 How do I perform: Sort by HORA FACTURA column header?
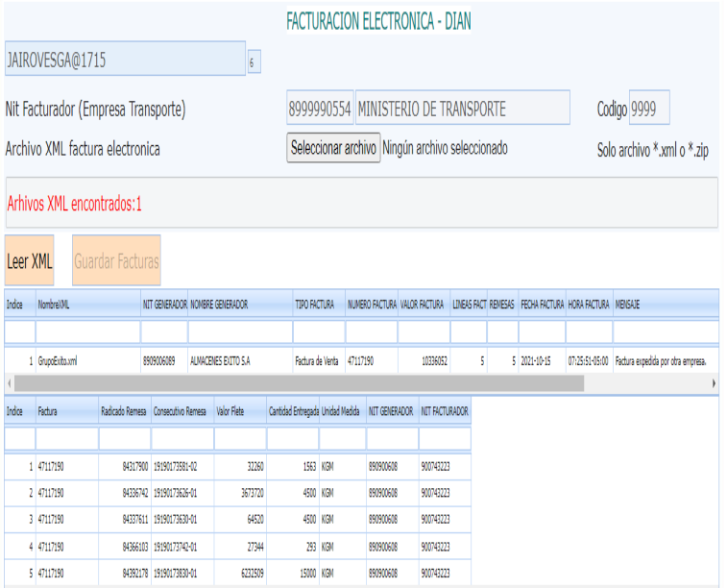point(590,305)
